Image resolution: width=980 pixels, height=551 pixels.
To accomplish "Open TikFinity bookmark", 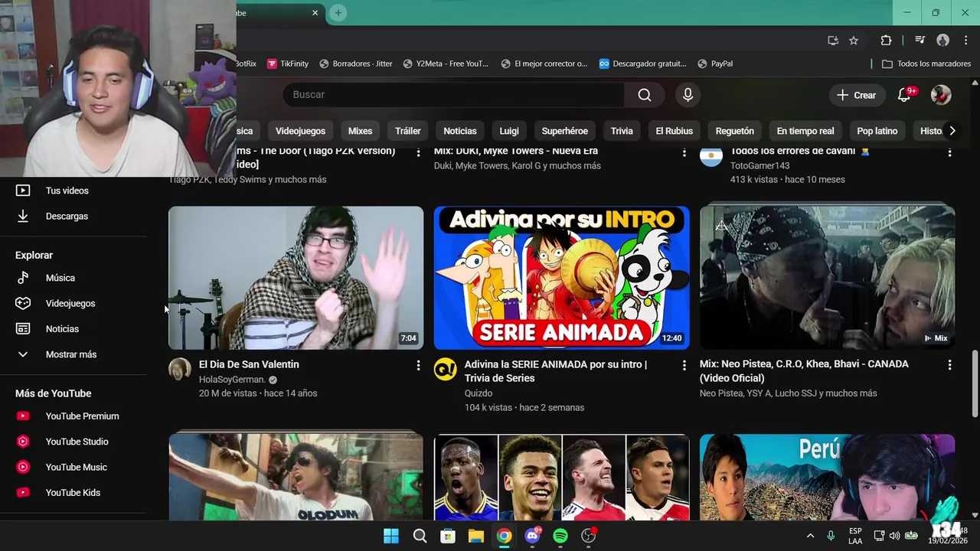I will click(288, 64).
